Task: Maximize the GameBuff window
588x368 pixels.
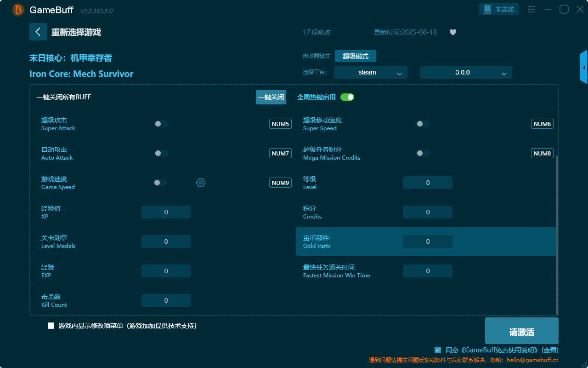Action: 564,9
